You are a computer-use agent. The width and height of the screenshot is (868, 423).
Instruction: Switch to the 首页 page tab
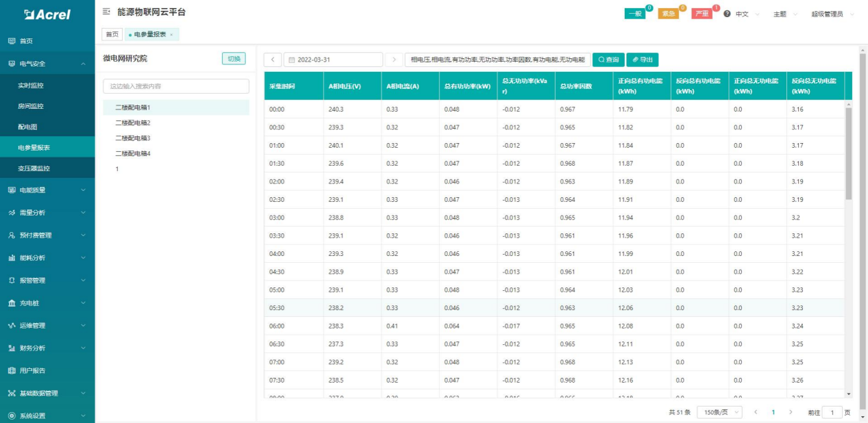pyautogui.click(x=112, y=34)
